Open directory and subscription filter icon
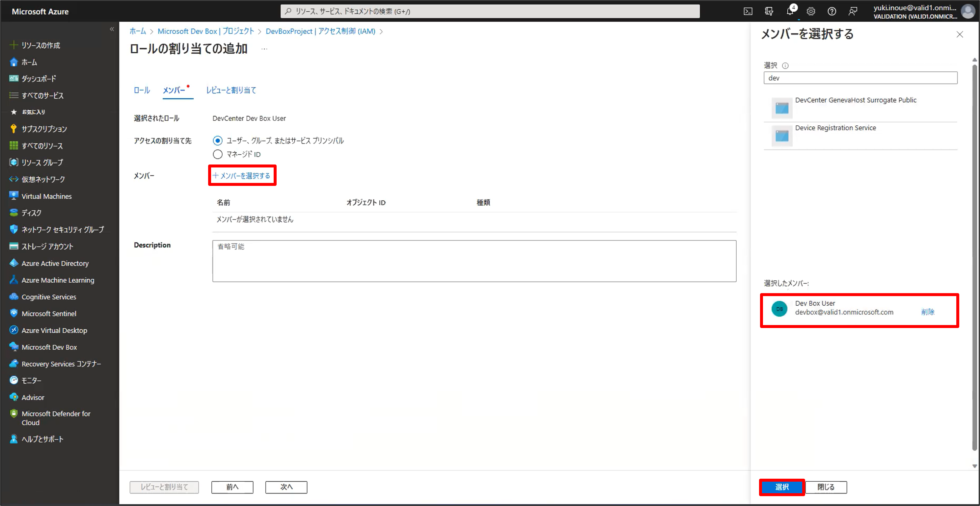The width and height of the screenshot is (980, 506). tap(769, 12)
